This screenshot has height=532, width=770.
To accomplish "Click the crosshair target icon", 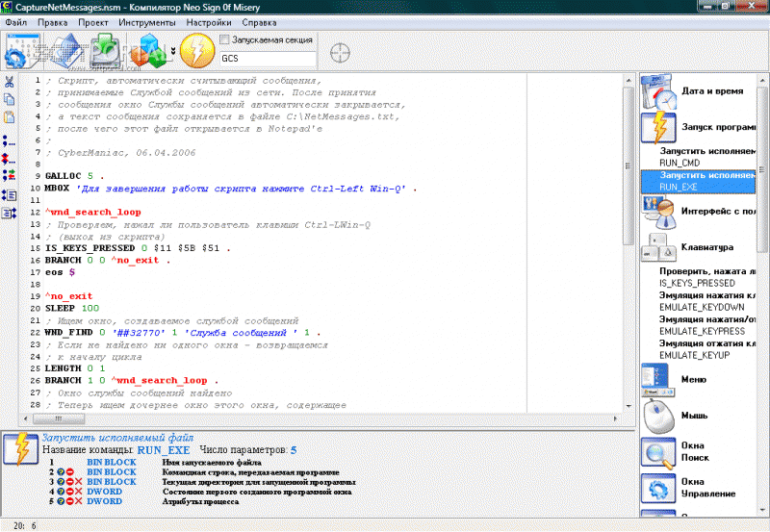I will 340,52.
